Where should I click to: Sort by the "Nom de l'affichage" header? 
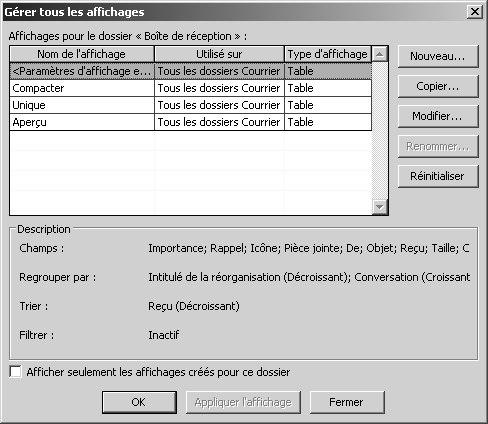click(82, 54)
